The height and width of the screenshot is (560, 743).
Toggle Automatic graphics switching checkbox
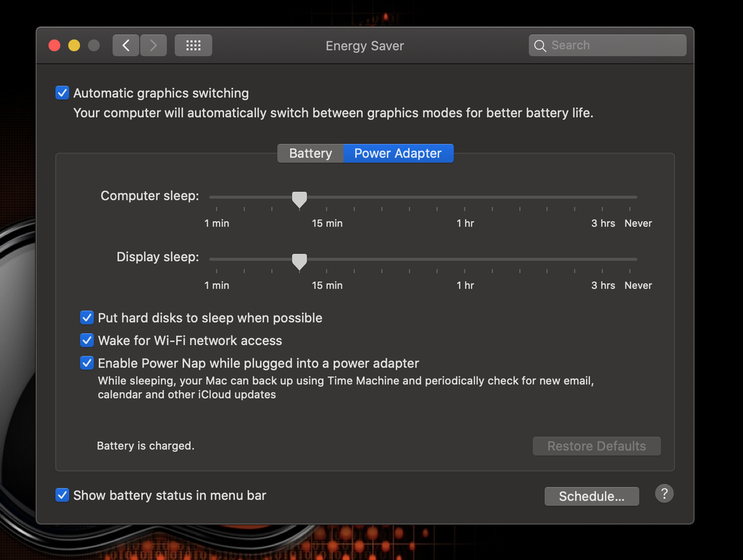[62, 93]
